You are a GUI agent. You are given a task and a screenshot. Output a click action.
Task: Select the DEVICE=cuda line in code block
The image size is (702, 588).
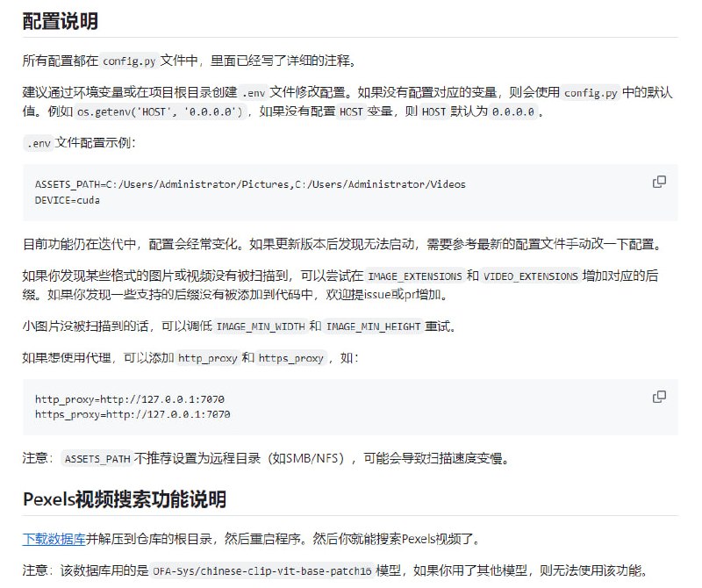pyautogui.click(x=68, y=197)
